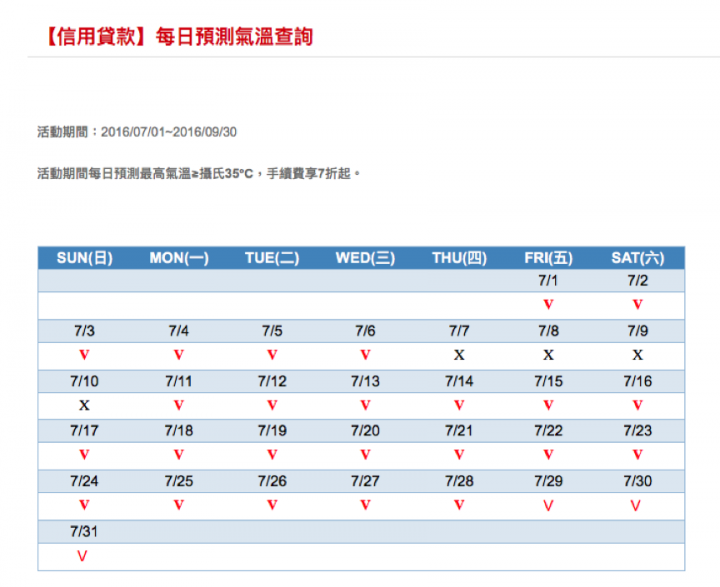Viewport: 720px width, 587px height.
Task: Click the thin V under 7/30
Action: click(636, 506)
